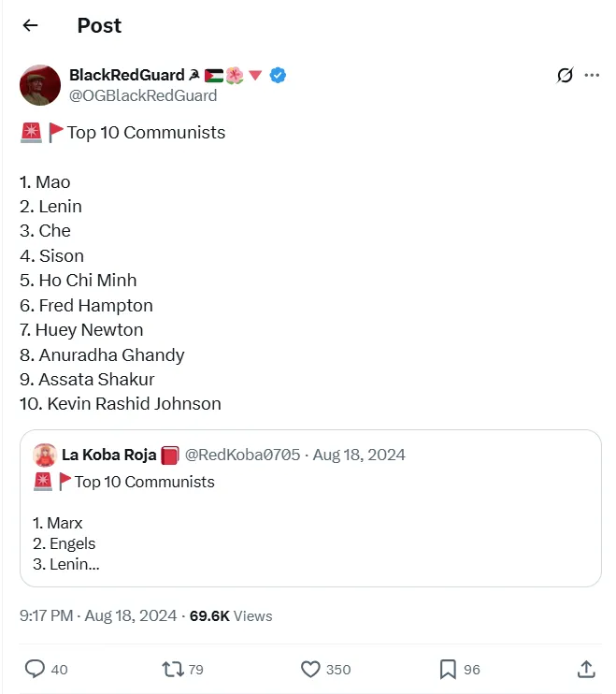Image resolution: width=616 pixels, height=694 pixels.
Task: Click the share upload icon
Action: [x=586, y=669]
